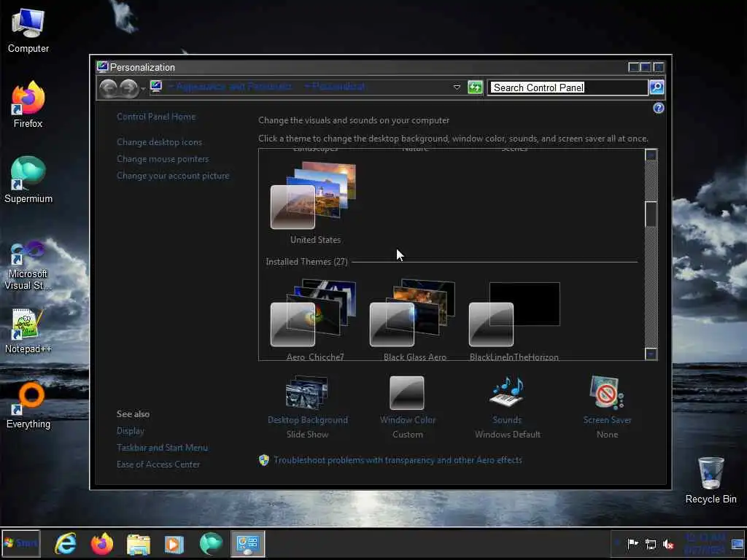Open Microsoft Visual Studio desktop shortcut
This screenshot has width=747, height=560.
tap(28, 265)
